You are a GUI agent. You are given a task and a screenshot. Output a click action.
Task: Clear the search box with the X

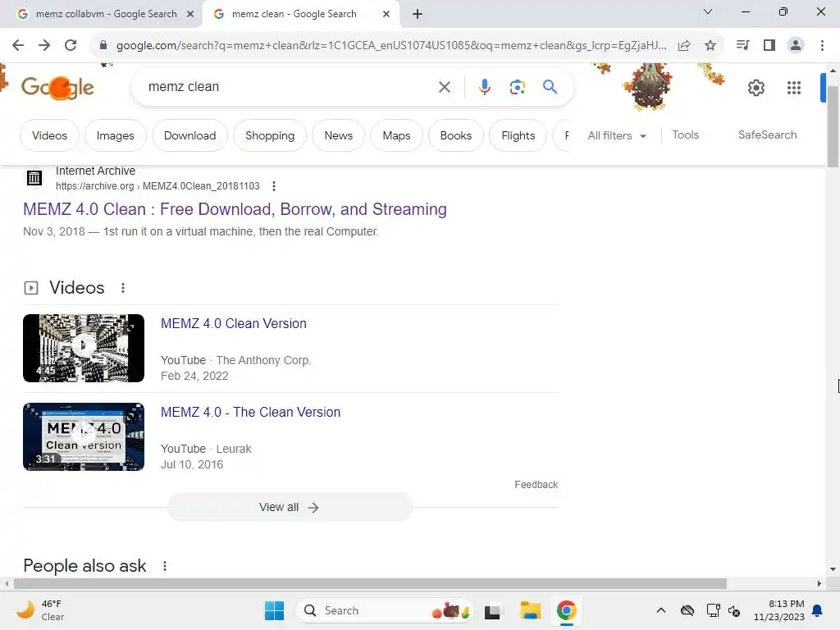tap(444, 87)
